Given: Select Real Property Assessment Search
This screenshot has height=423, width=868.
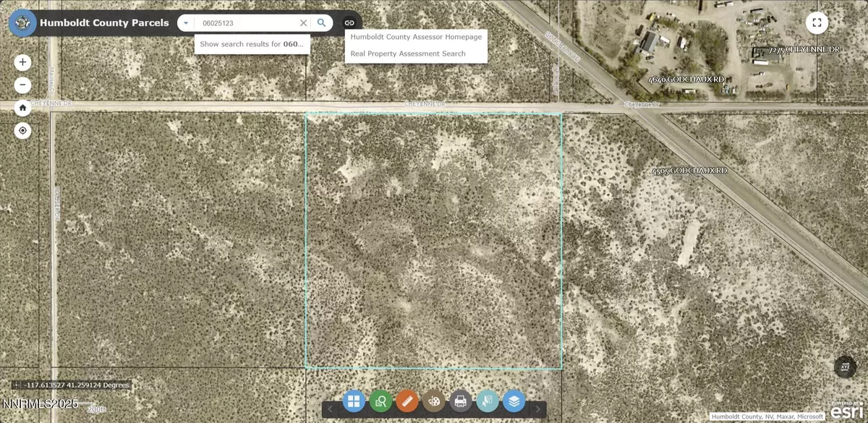Looking at the screenshot, I should (407, 53).
